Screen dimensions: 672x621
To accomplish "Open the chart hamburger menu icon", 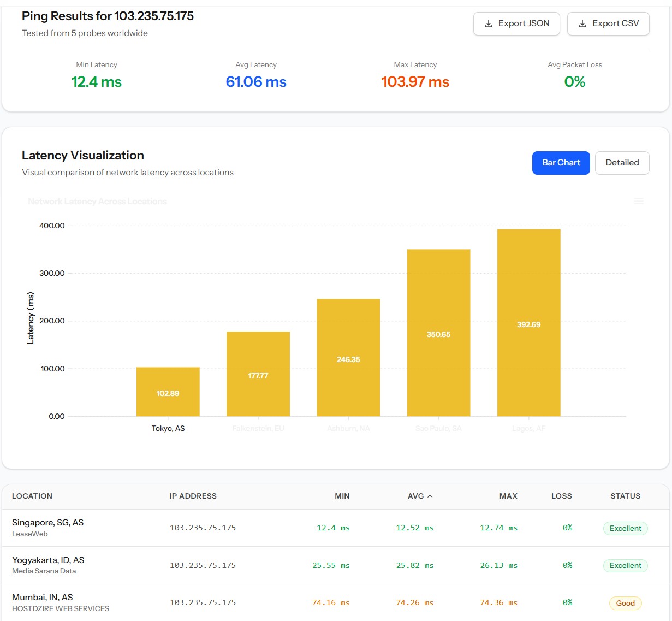I will pyautogui.click(x=639, y=201).
